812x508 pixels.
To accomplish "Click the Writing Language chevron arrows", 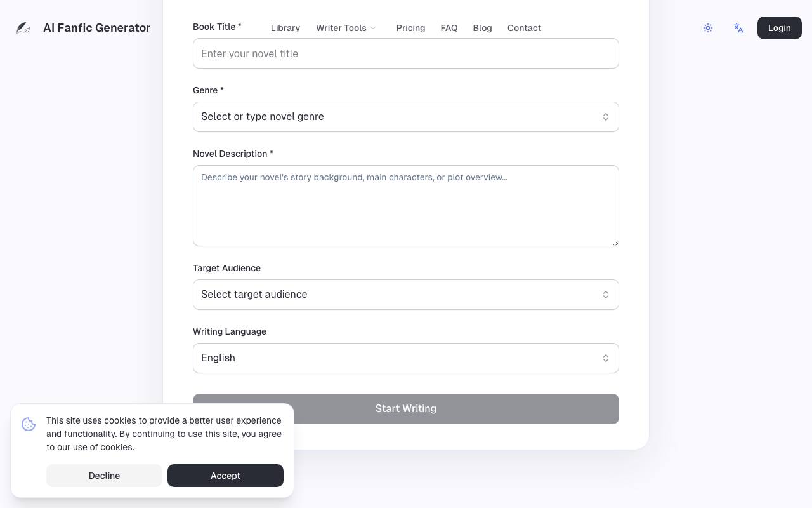I will coord(606,358).
